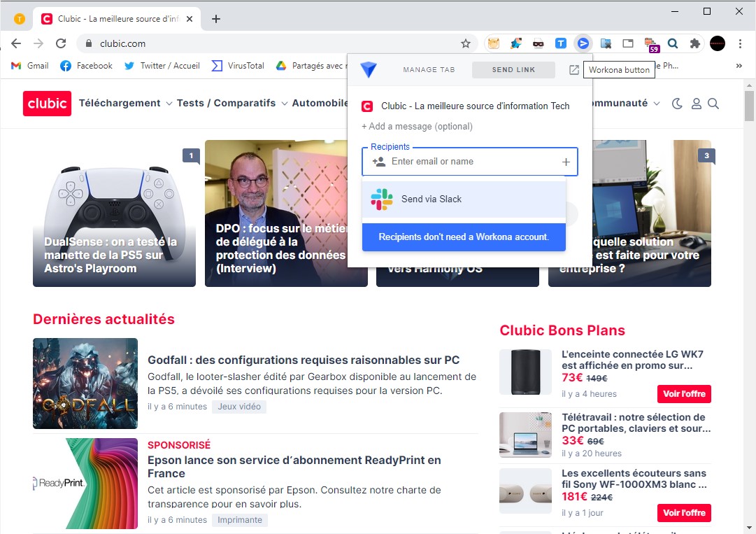
Task: Open the Télétravail PC portables deal title
Action: [x=636, y=423]
